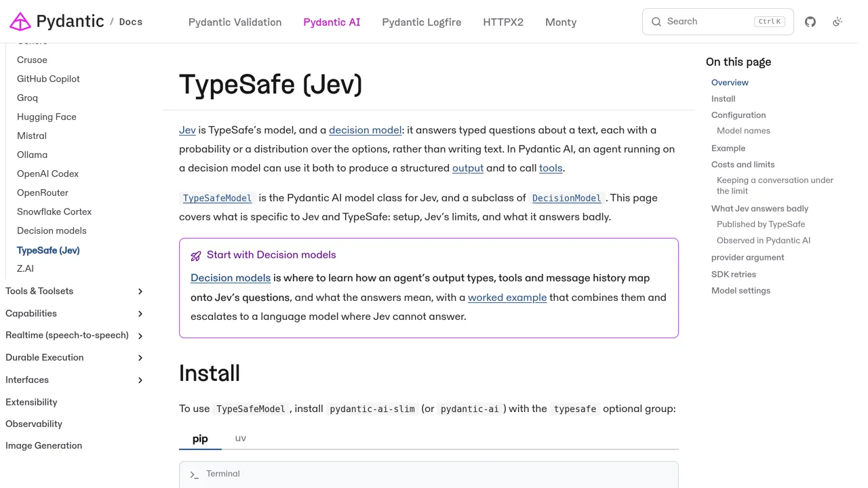Screen dimensions: 868x488
Task: Jump to Model settings section
Action: pos(741,291)
